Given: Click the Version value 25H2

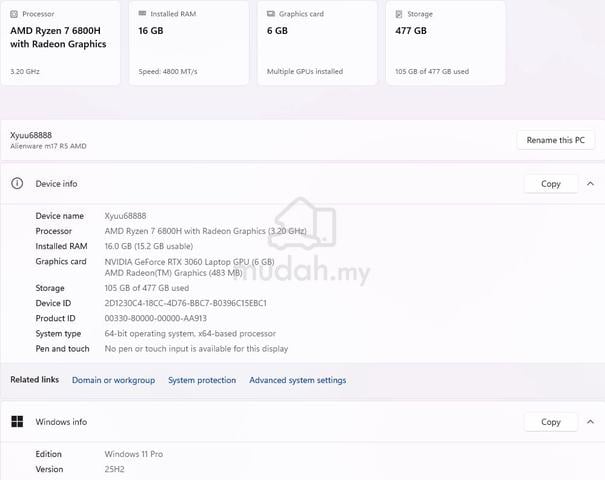Looking at the screenshot, I should pyautogui.click(x=114, y=469).
